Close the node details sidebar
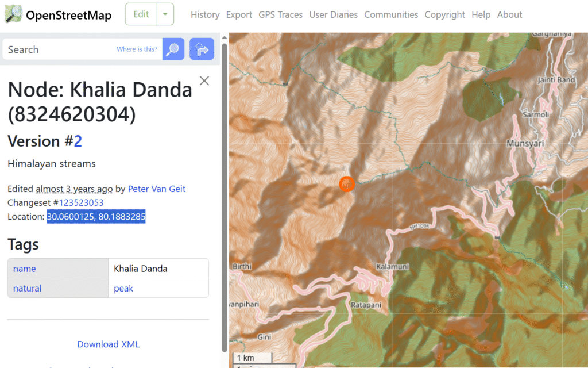Screen dimensions: 588x368 coord(204,80)
